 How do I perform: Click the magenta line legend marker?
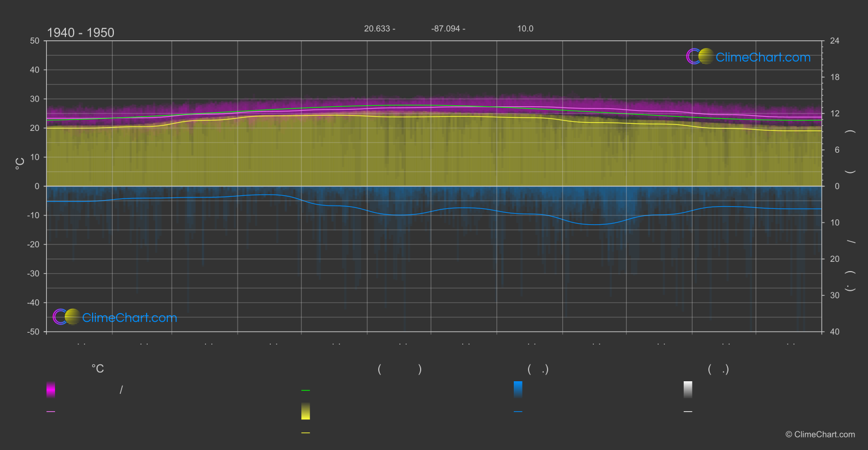point(51,412)
